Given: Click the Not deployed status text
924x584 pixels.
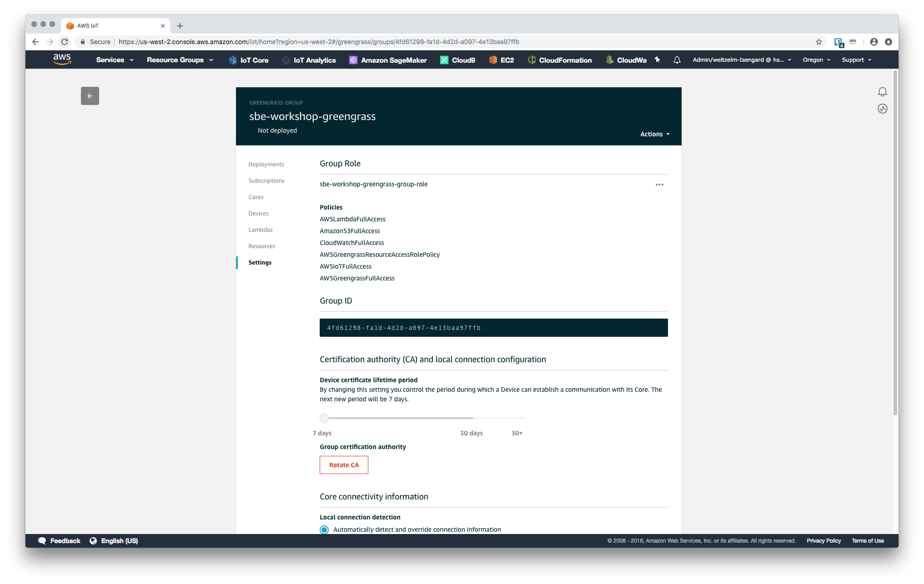Looking at the screenshot, I should (x=277, y=130).
